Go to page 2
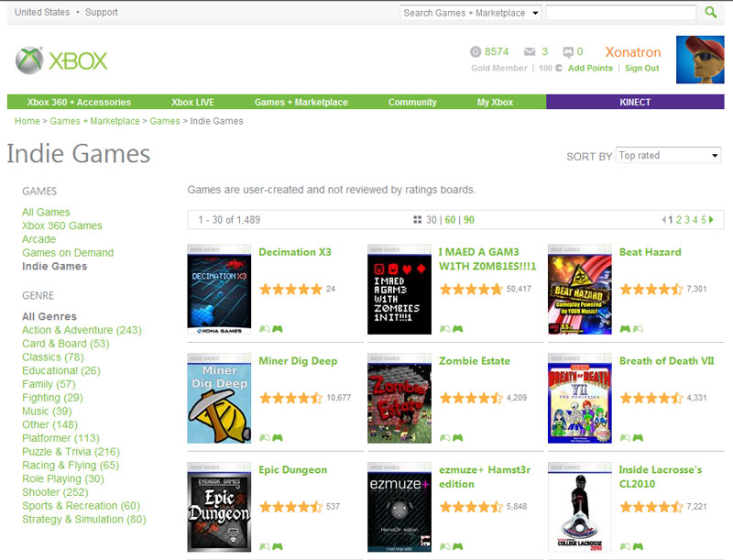Viewport: 733px width, 560px height. coord(679,220)
